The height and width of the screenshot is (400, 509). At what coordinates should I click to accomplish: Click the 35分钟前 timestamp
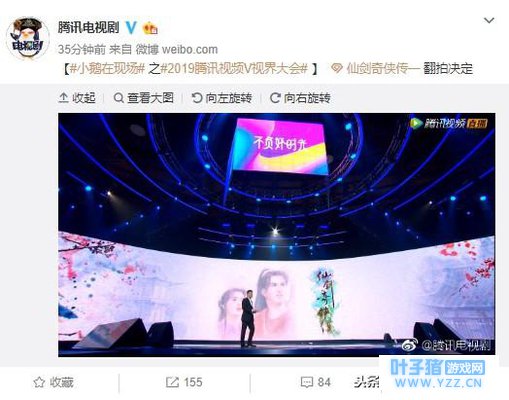point(82,50)
